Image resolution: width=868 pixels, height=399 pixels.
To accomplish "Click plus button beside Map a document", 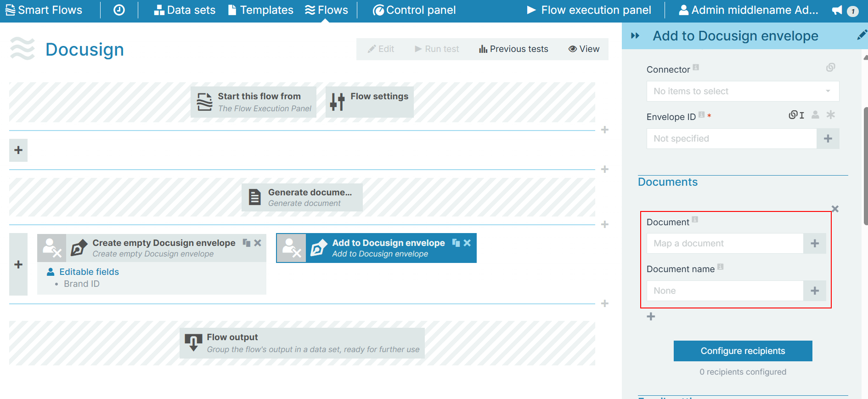I will 814,244.
